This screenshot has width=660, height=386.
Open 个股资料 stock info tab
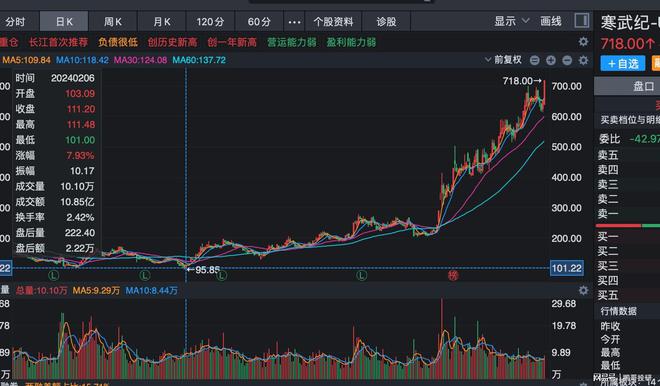click(x=333, y=21)
